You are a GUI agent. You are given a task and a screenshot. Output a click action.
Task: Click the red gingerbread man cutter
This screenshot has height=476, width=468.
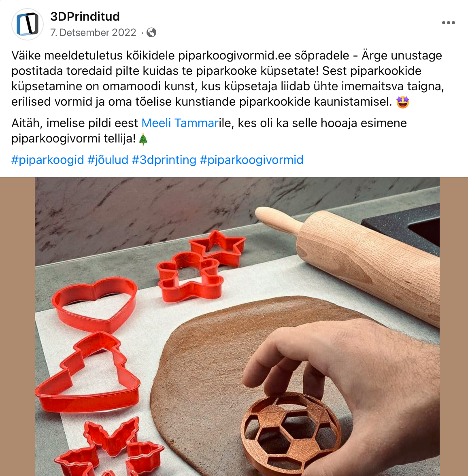(190, 278)
